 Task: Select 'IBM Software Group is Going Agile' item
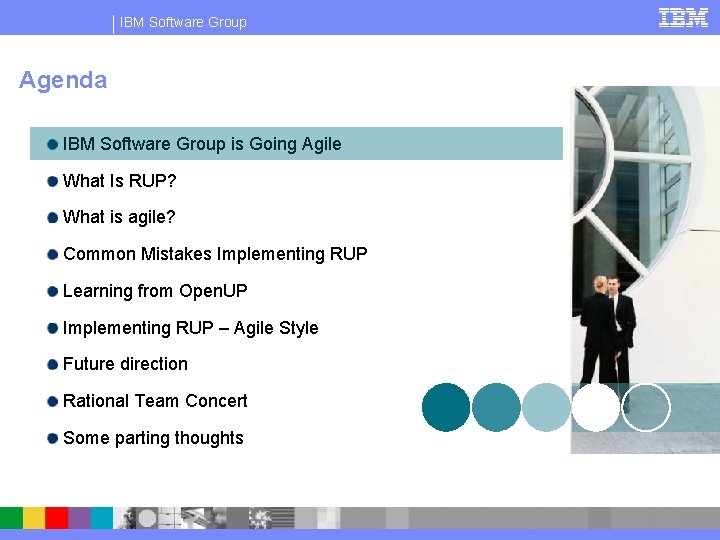[x=296, y=144]
